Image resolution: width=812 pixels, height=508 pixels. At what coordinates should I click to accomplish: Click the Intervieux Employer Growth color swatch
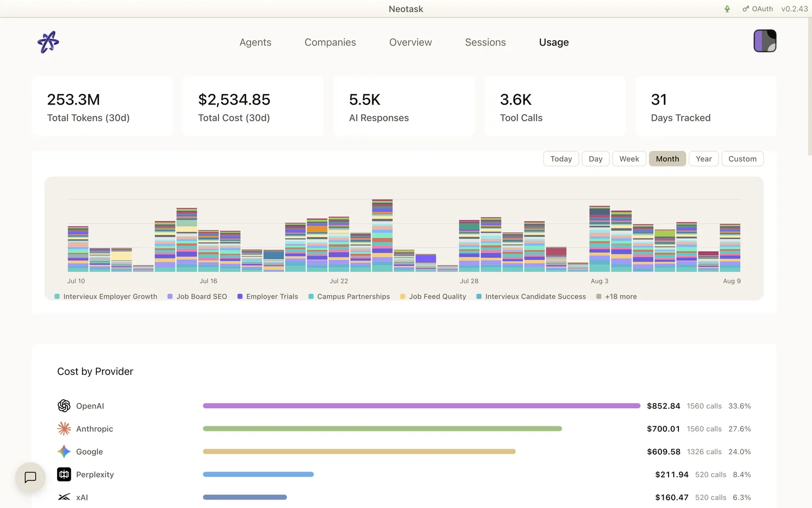(57, 296)
